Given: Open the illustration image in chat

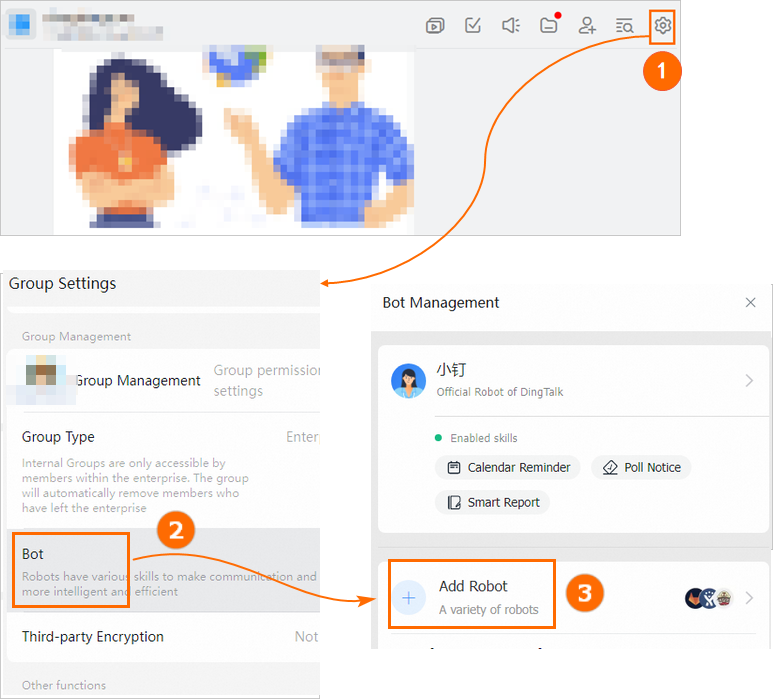Looking at the screenshot, I should pos(234,139).
